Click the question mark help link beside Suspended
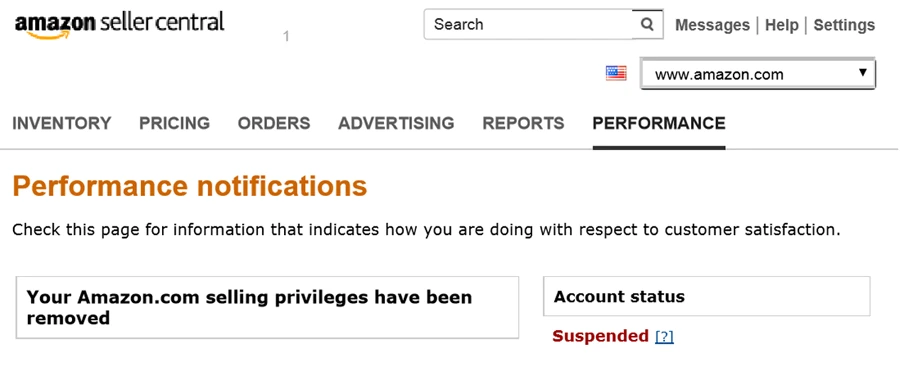Image resolution: width=900 pixels, height=368 pixels. point(664,336)
